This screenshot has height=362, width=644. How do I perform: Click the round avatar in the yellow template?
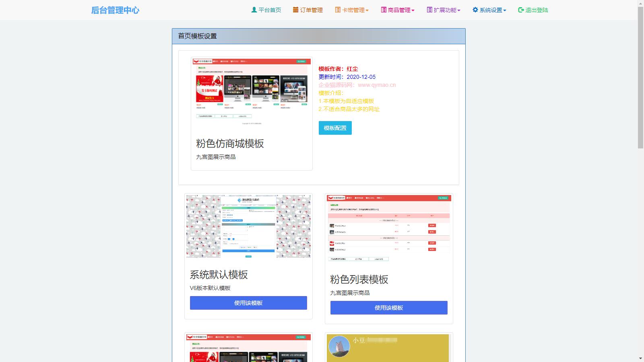coord(339,346)
